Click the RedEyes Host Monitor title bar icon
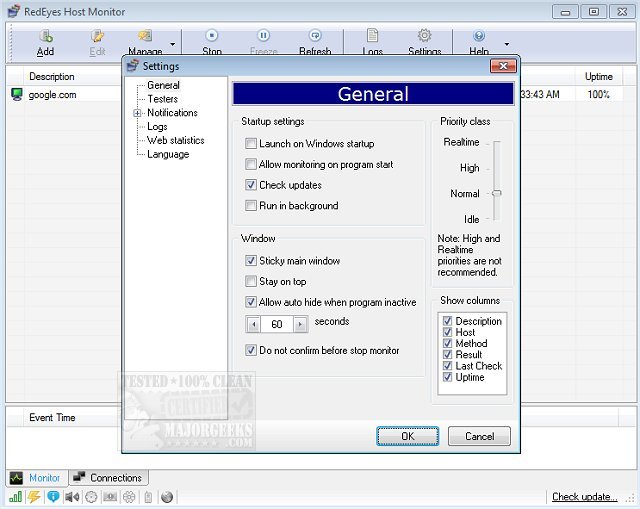The image size is (640, 509). pyautogui.click(x=14, y=11)
